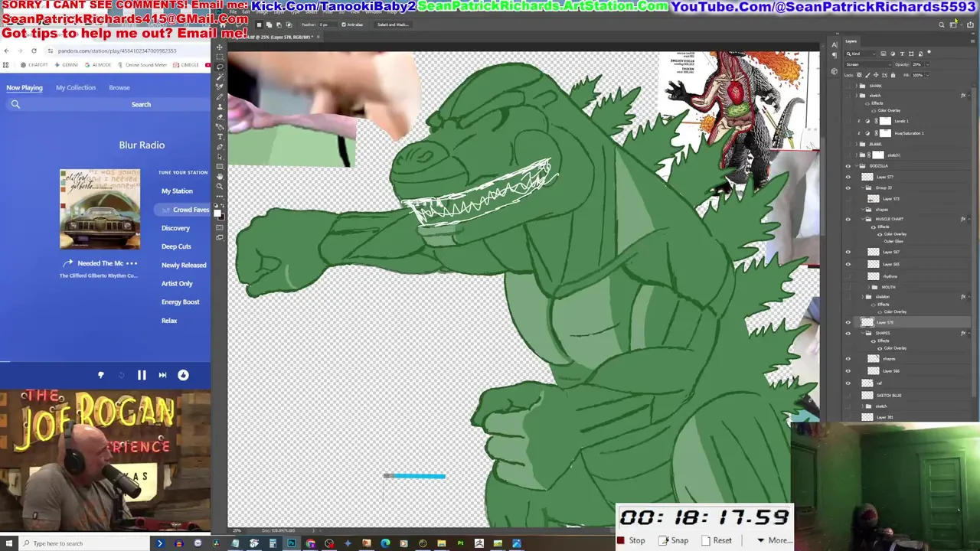Collapse the Group 33 folder
Image resolution: width=980 pixels, height=551 pixels.
click(x=862, y=187)
